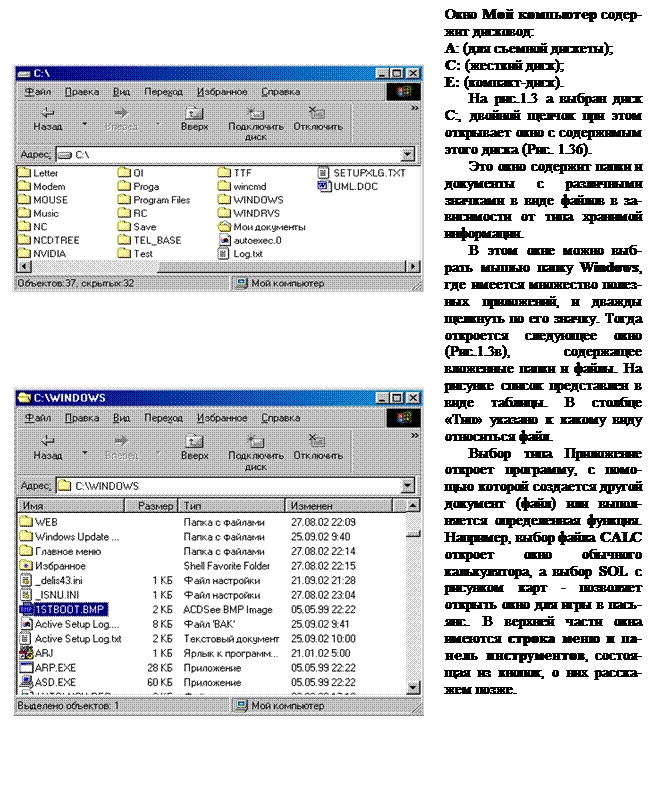Expand the address dropdown in the C:\ window
This screenshot has height=808, width=654.
click(407, 155)
